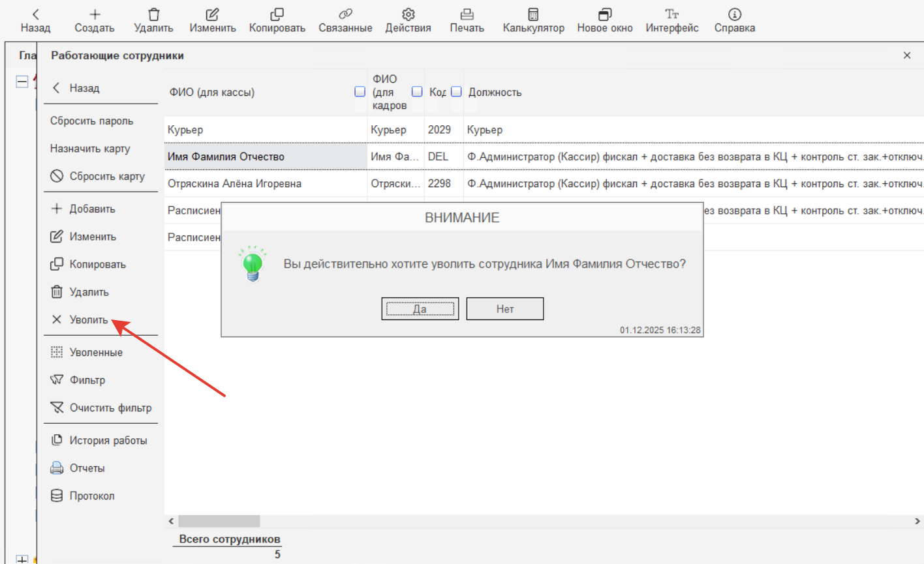Click right arrow of horizontal scrollbar

917,521
